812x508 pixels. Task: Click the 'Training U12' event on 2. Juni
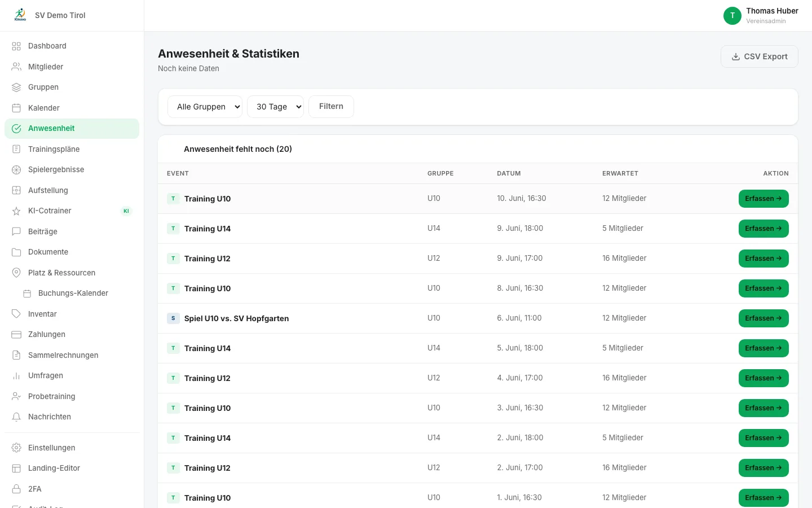coord(208,468)
